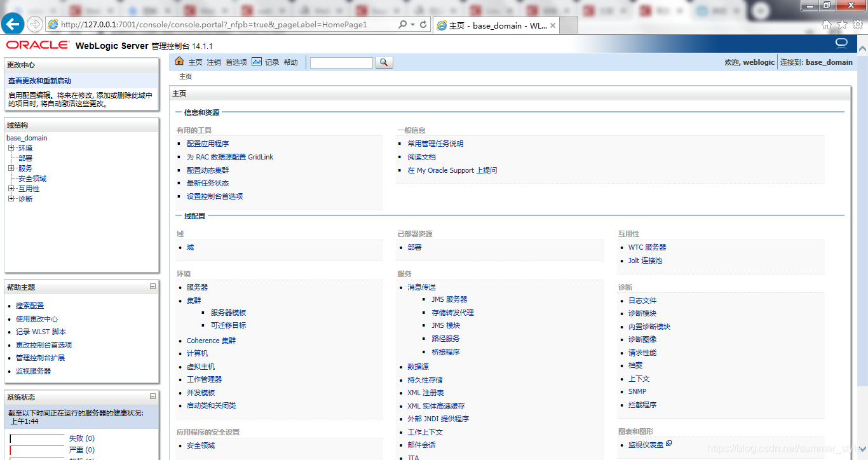Open the 工作管理器 link
The image size is (868, 460).
coord(204,379)
